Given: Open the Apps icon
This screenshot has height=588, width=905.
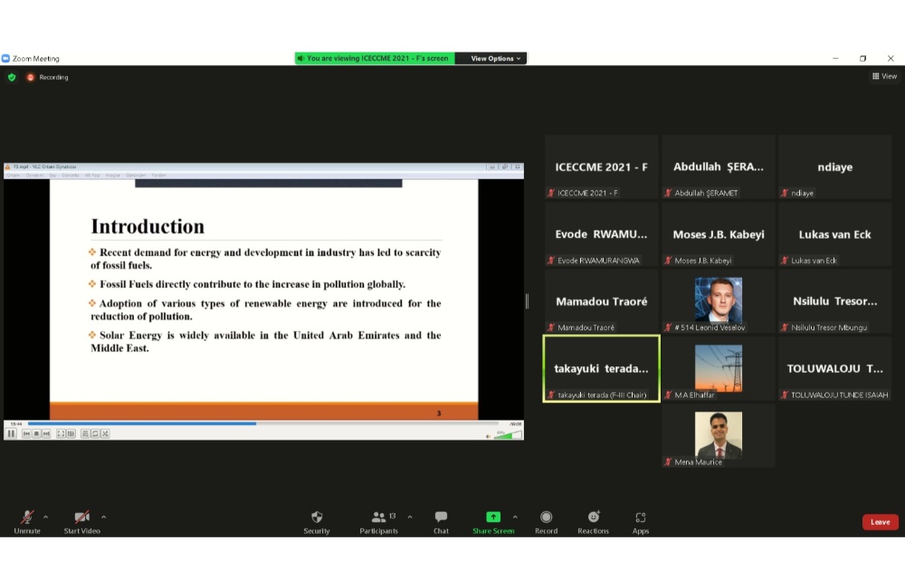Looking at the screenshot, I should click(641, 517).
